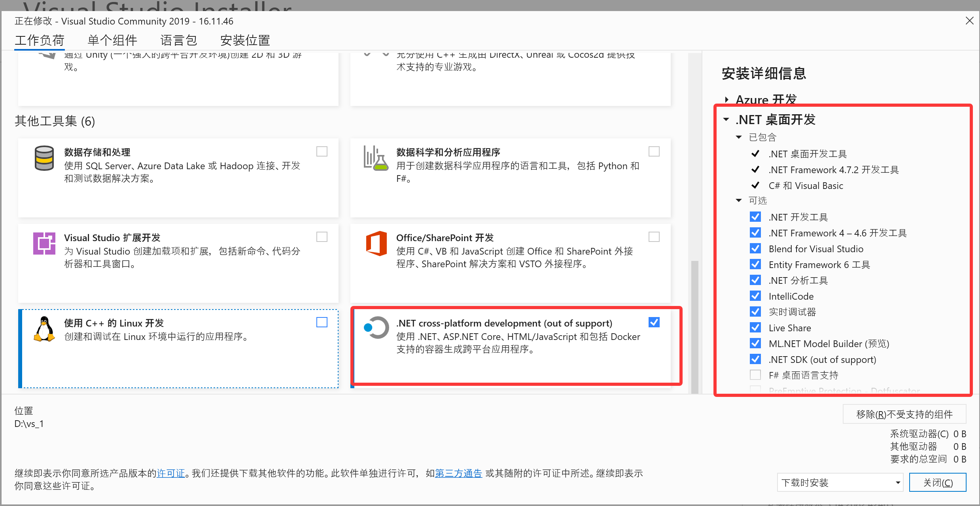Open the 语言包 tab
Image resolution: width=980 pixels, height=506 pixels.
tap(179, 40)
